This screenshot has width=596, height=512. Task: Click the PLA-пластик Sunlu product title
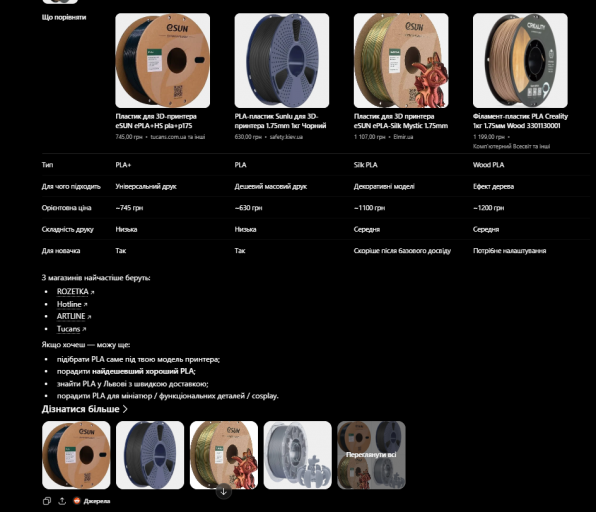click(280, 121)
